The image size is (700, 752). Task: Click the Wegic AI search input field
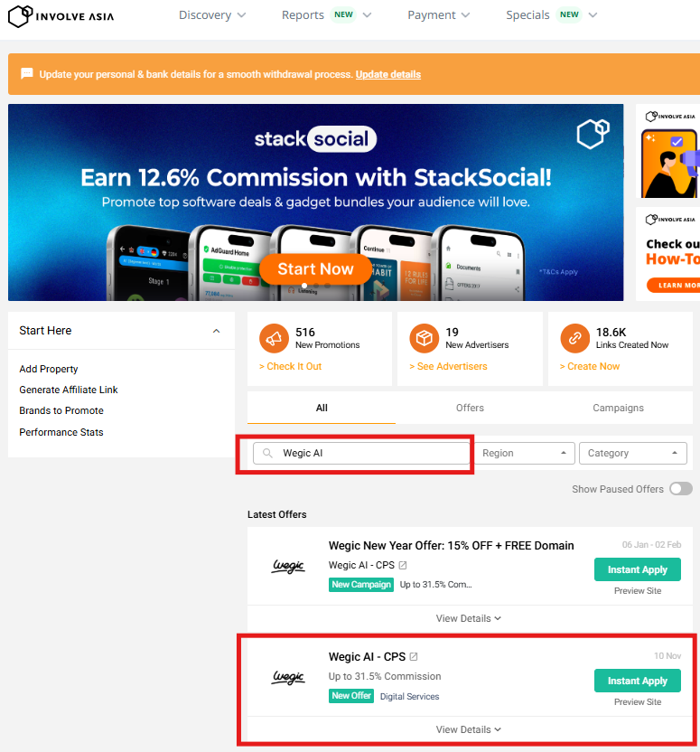370,453
